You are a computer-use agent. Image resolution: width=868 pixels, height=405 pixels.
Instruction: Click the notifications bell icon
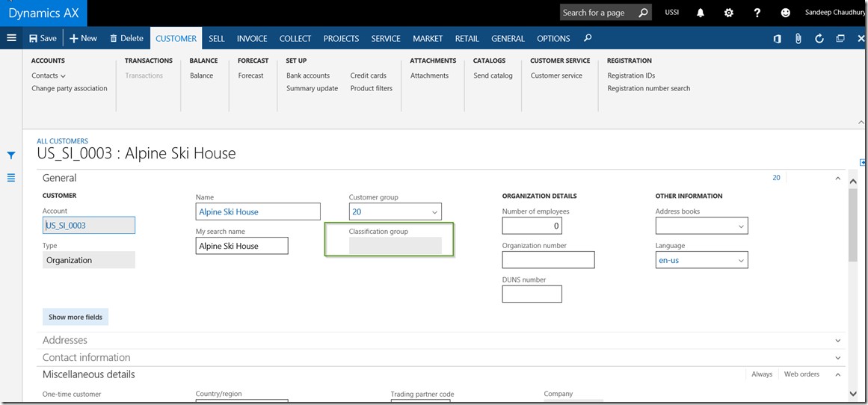[701, 13]
